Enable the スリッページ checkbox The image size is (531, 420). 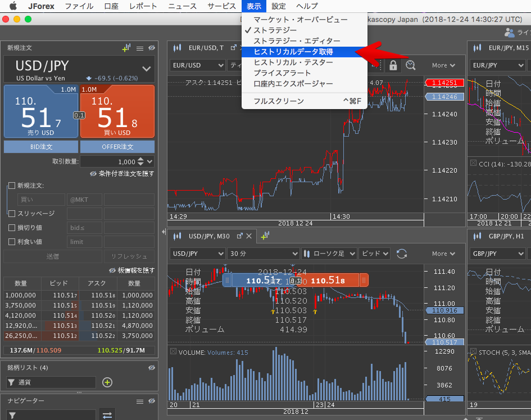tap(12, 214)
